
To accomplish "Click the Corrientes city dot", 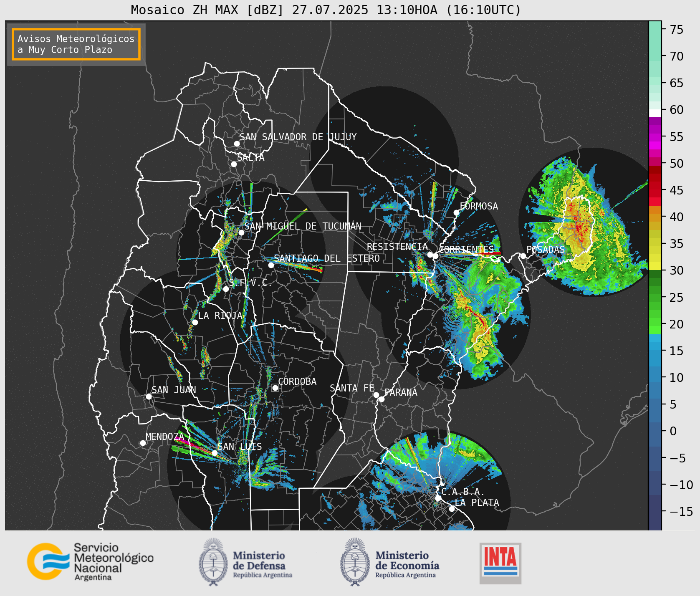I will [x=435, y=256].
